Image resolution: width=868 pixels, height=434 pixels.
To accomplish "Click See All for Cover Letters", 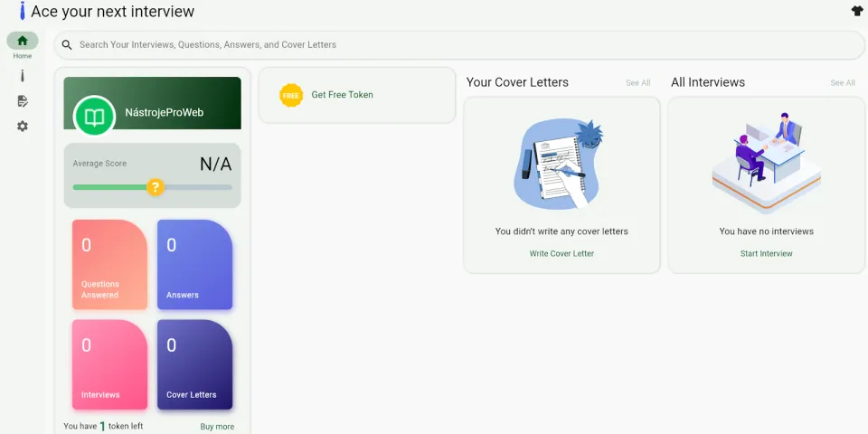I will tap(637, 83).
